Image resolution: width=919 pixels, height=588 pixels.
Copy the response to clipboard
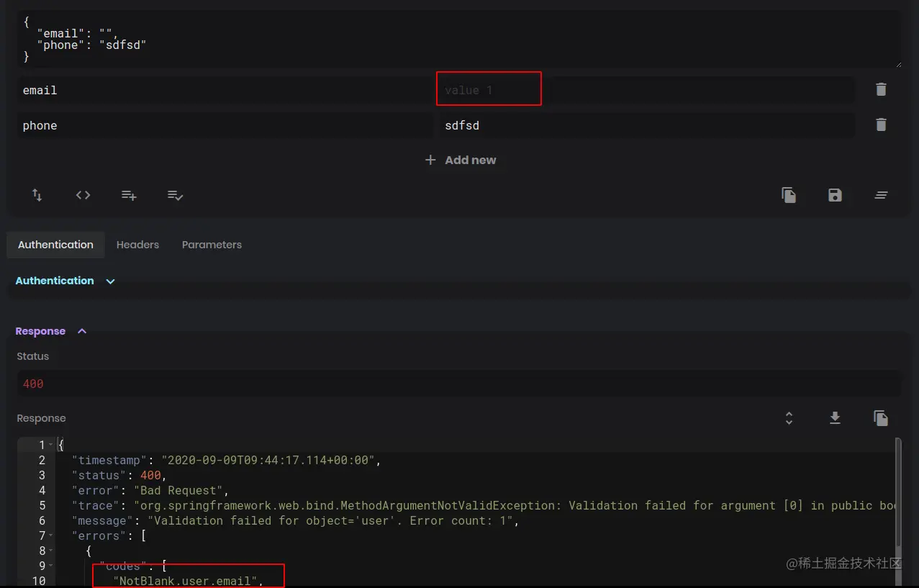[x=881, y=418]
